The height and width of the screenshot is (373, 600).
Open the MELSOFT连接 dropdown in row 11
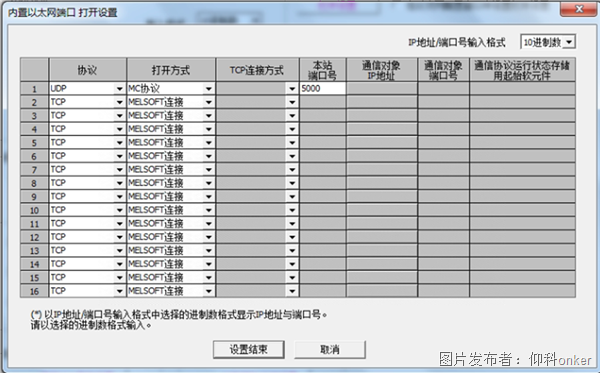pos(209,223)
